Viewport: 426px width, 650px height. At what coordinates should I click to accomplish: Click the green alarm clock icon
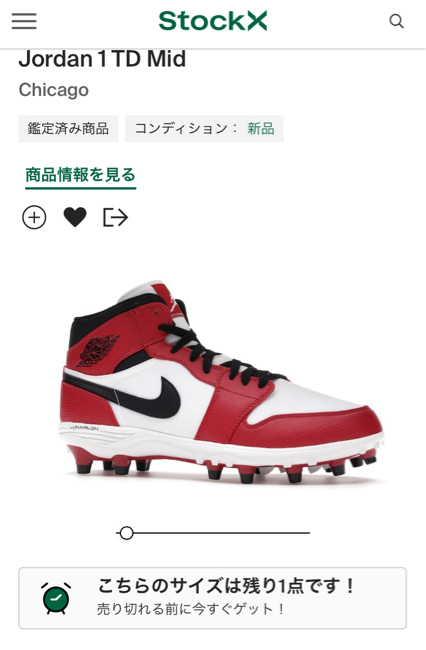(56, 598)
